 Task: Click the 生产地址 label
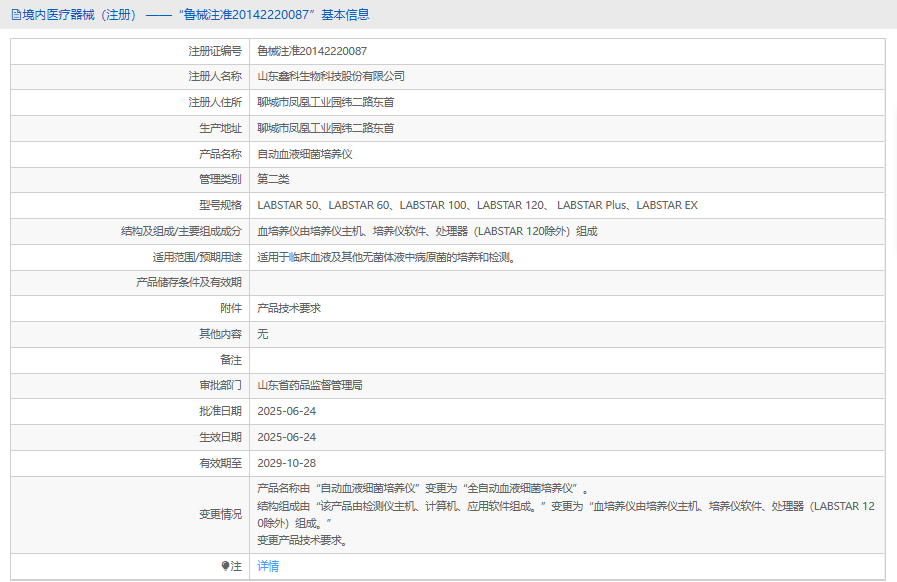coord(220,128)
